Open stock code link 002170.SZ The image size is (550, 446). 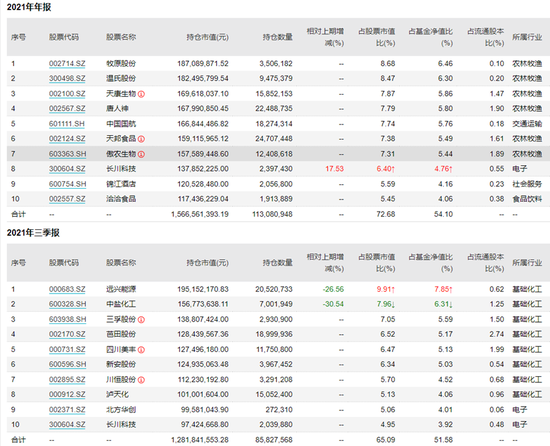coord(67,334)
